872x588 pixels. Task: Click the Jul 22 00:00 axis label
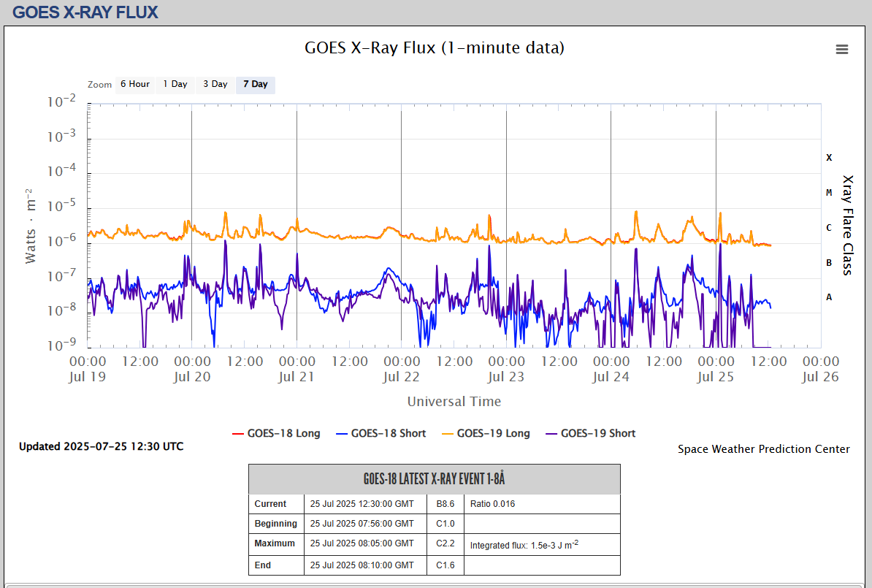[402, 369]
